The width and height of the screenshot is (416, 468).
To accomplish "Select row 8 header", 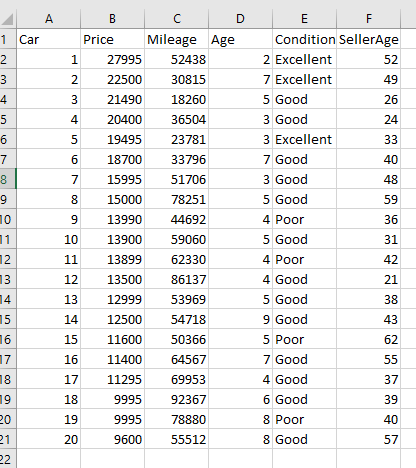I will click(x=8, y=179).
